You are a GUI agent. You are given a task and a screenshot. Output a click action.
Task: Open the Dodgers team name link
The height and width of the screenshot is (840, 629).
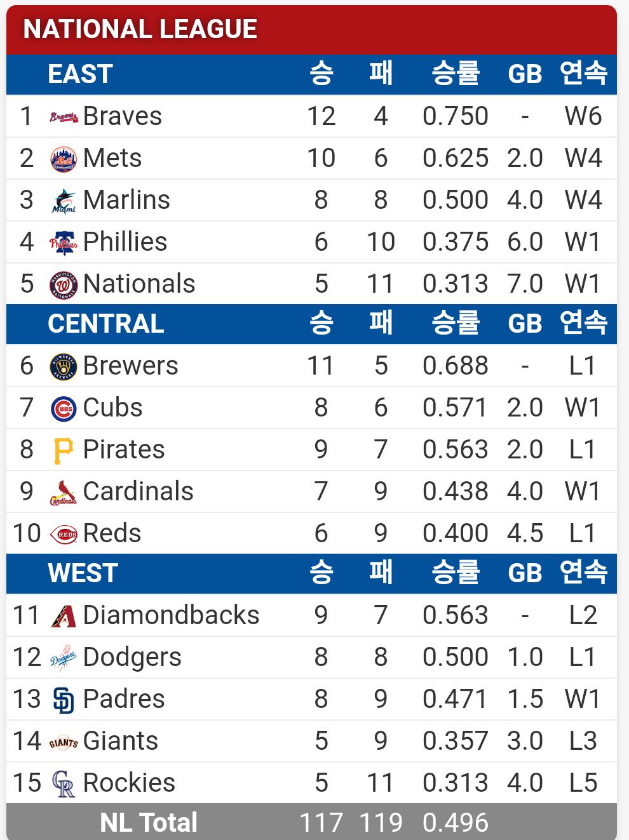(132, 657)
